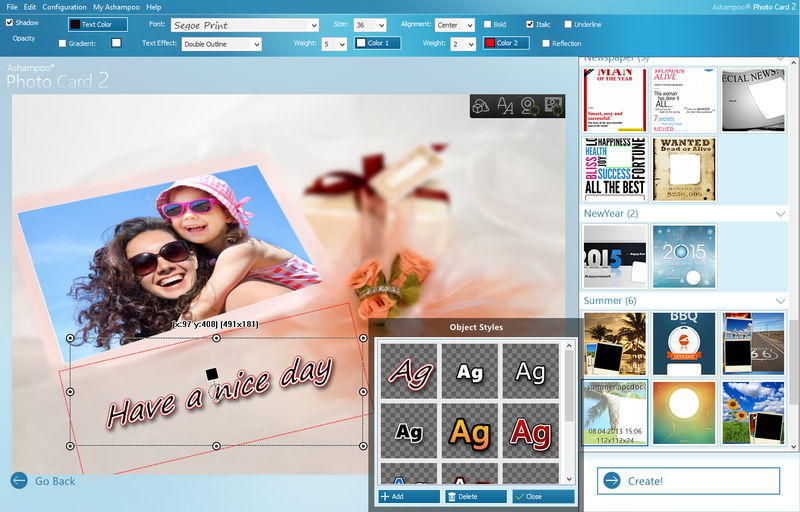The width and height of the screenshot is (800, 512).
Task: Select the add text (AA) tool
Action: coord(505,106)
